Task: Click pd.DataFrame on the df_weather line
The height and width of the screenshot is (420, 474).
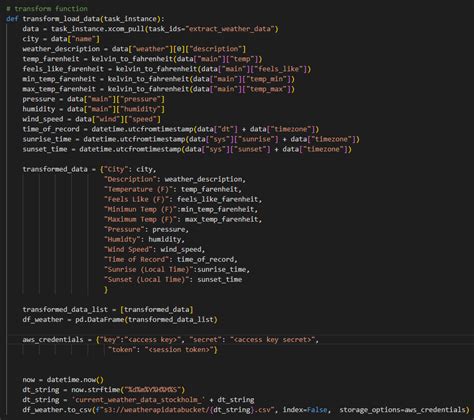Action: (100, 319)
